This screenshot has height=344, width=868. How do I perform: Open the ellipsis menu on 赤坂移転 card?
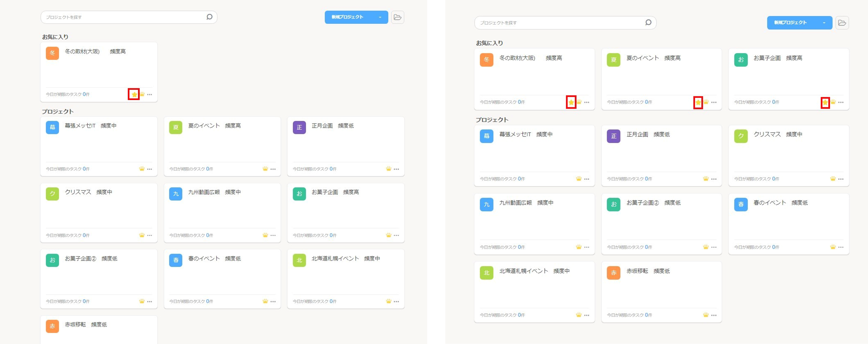714,315
